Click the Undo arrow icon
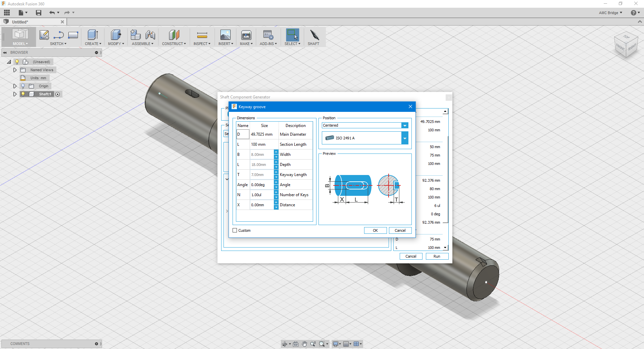This screenshot has width=644, height=349. click(52, 13)
